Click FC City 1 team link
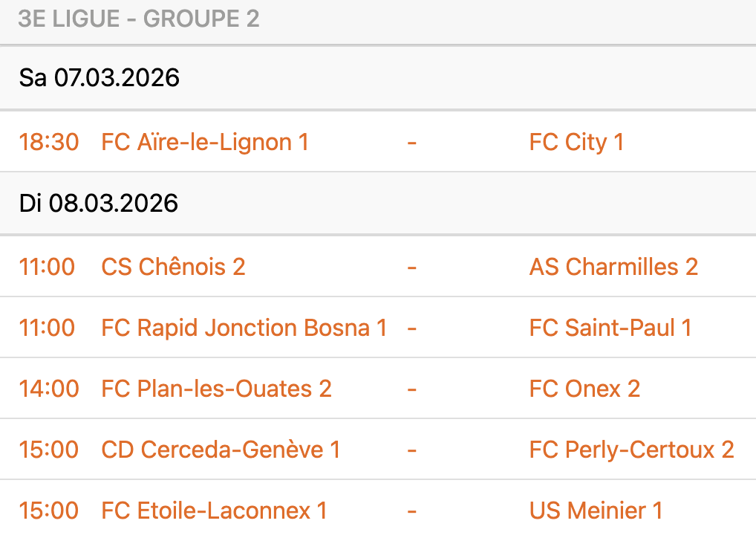Screen dimensions: 756x538 [x=576, y=142]
